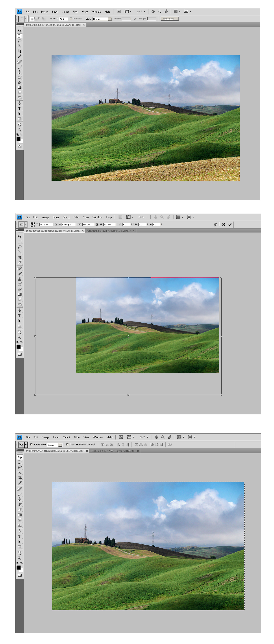274x644 pixels.
Task: Switch to warp mode icon in transform bar
Action: point(215,225)
